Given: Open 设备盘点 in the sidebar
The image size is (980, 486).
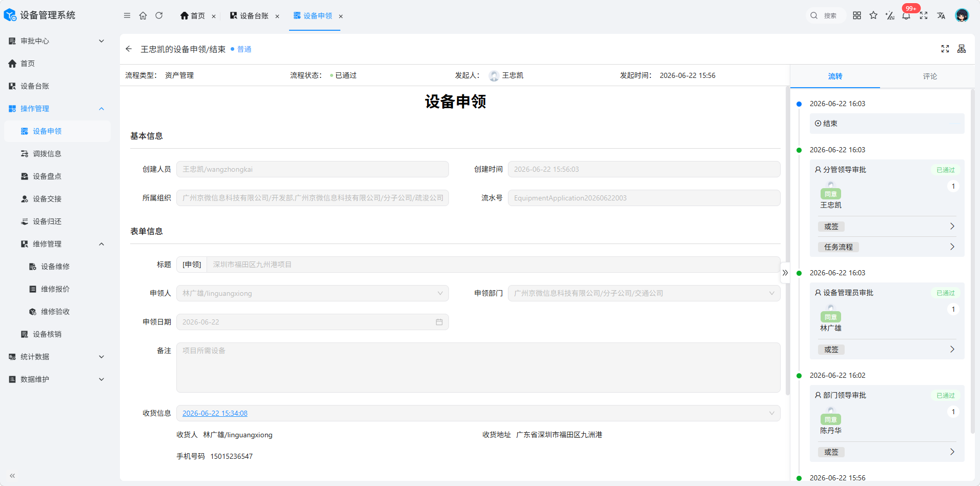Looking at the screenshot, I should (56, 176).
